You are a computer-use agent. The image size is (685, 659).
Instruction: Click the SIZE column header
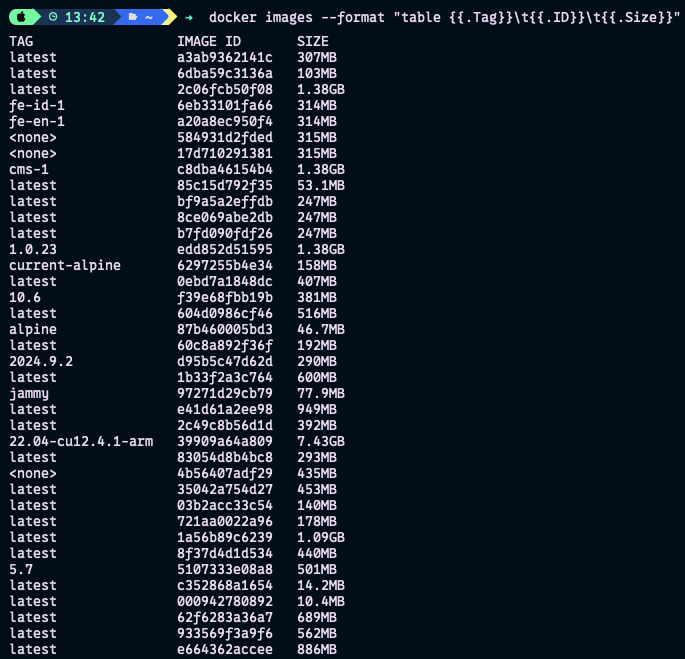pyautogui.click(x=313, y=41)
